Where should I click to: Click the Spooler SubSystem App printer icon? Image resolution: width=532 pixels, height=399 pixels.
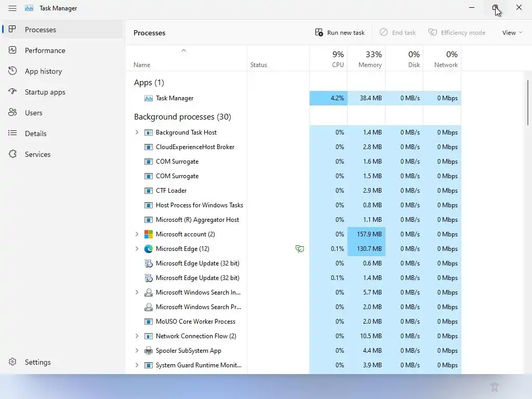149,351
